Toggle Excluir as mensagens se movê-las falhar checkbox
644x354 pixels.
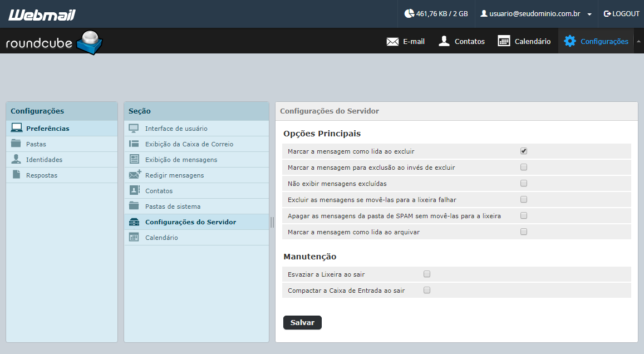tap(524, 199)
